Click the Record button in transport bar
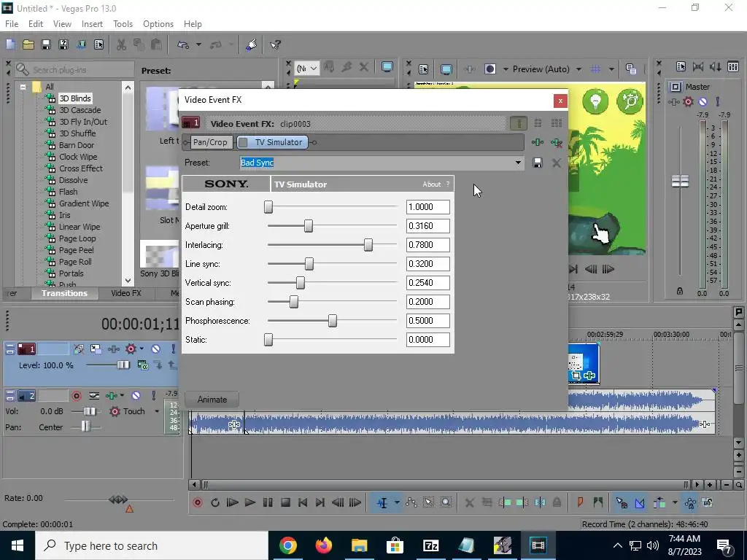 click(197, 502)
